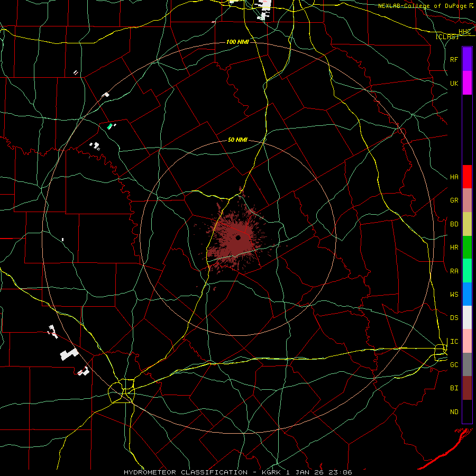
Task: Click the blue WS legend color swatch
Action: (467, 294)
